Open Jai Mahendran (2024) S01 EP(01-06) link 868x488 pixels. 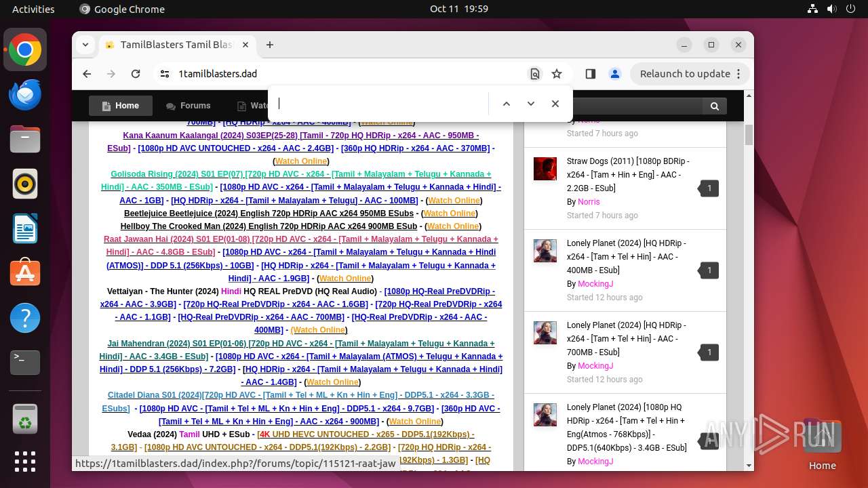click(x=297, y=350)
